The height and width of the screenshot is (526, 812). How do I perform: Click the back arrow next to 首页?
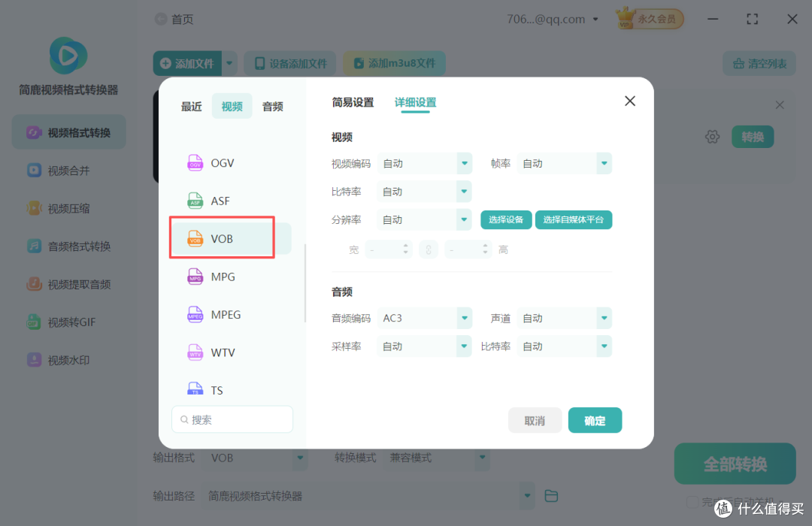[161, 19]
